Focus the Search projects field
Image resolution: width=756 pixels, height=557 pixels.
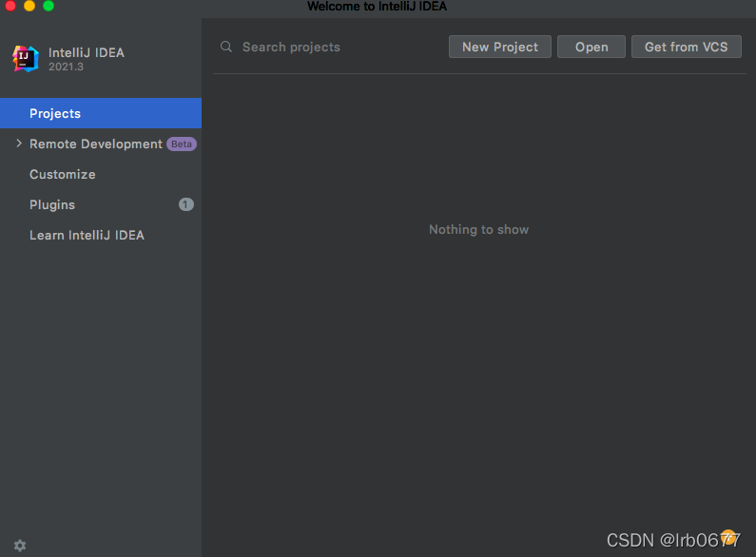(330, 47)
